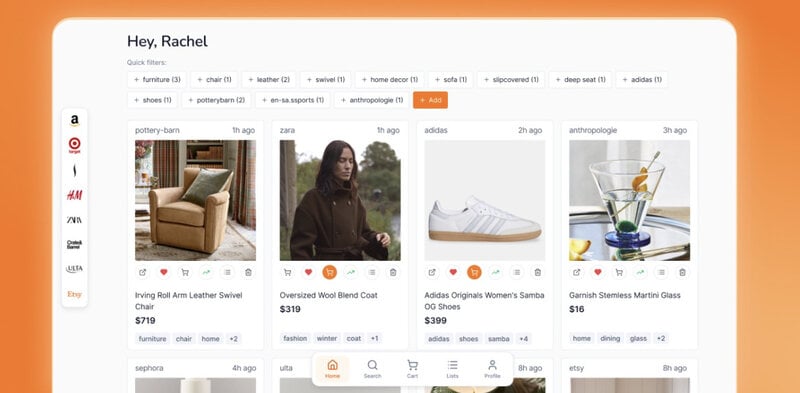Open the Lists tab in bottom navigation
Screen dimensions: 800x393
(x=452, y=369)
